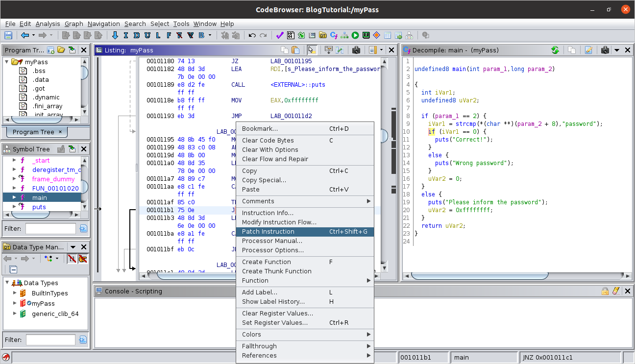Open the Comments submenu
Image resolution: width=635 pixels, height=364 pixels.
click(305, 201)
